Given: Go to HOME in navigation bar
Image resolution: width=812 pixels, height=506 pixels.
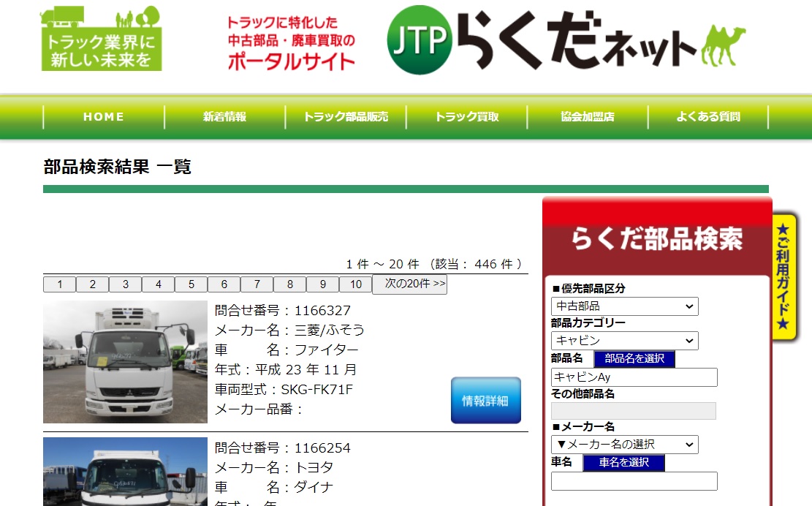Looking at the screenshot, I should 104,117.
